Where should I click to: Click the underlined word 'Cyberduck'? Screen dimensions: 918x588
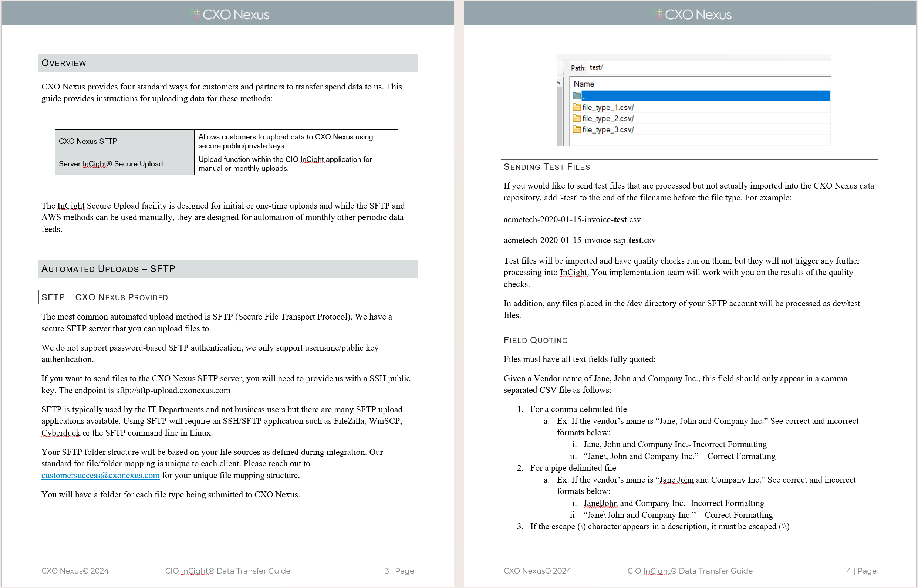(x=61, y=433)
